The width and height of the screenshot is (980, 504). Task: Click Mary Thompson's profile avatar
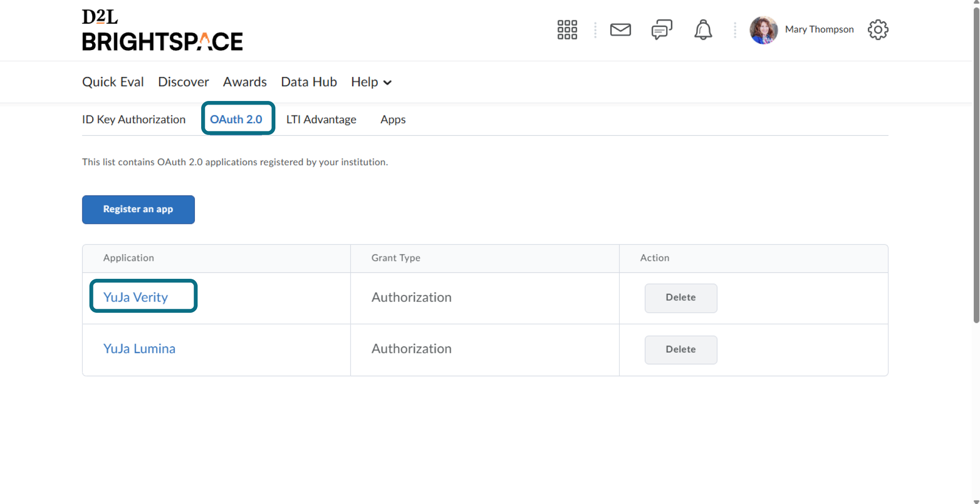[764, 30]
